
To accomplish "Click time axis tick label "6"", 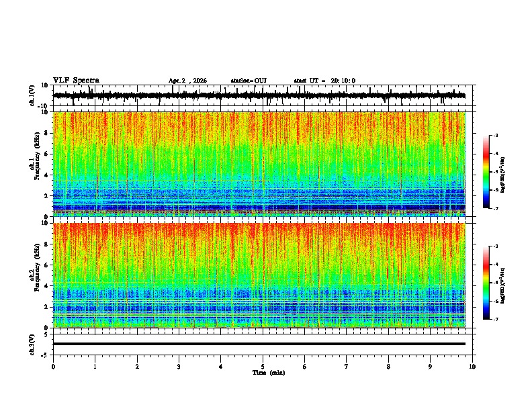I will click(305, 367).
